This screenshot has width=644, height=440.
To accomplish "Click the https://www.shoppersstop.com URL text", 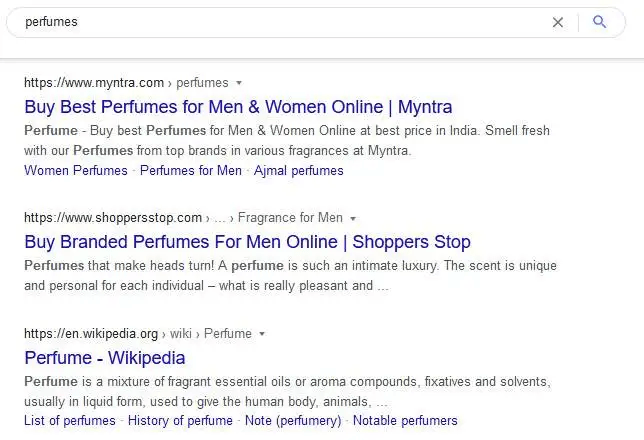I will pyautogui.click(x=113, y=218).
